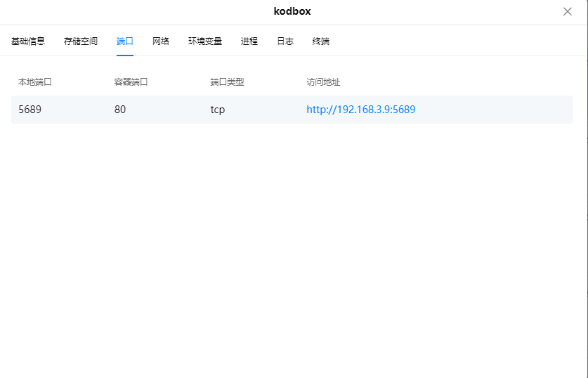Switch to the 基础信息 tab
The height and width of the screenshot is (378, 588).
click(x=28, y=41)
